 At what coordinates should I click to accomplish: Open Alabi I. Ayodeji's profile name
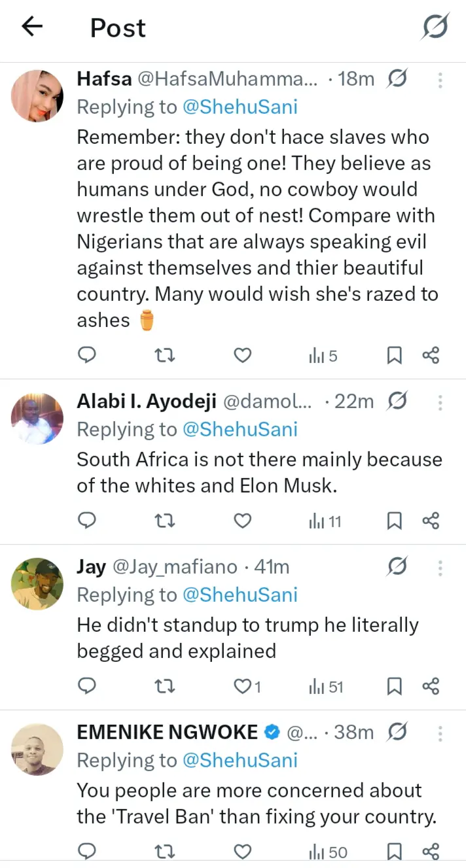click(147, 402)
